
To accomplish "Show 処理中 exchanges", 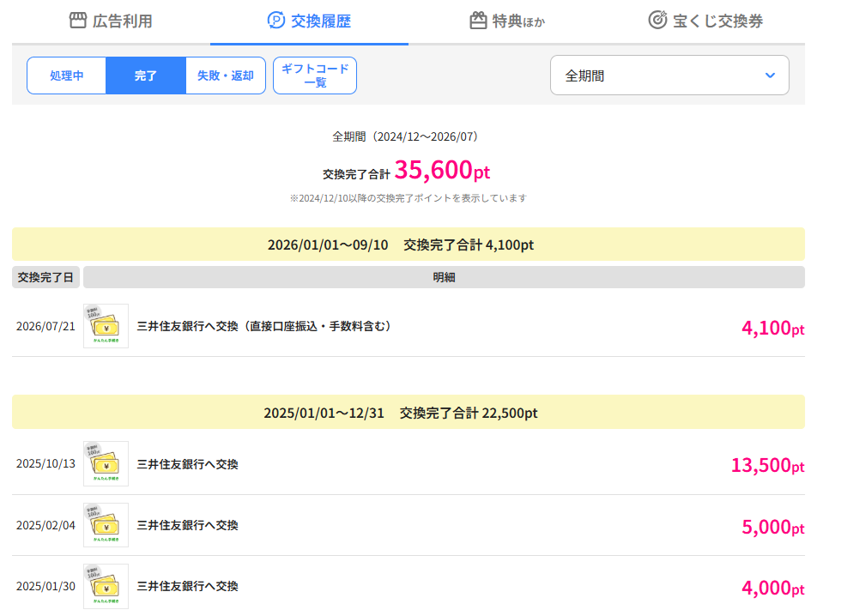I will click(x=67, y=75).
